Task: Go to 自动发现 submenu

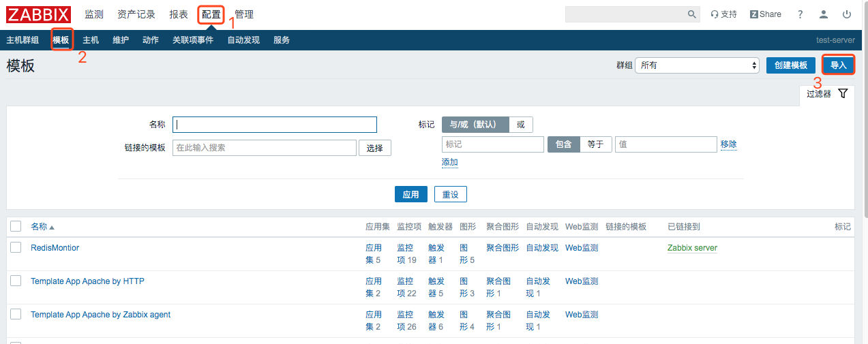Action: coord(243,40)
